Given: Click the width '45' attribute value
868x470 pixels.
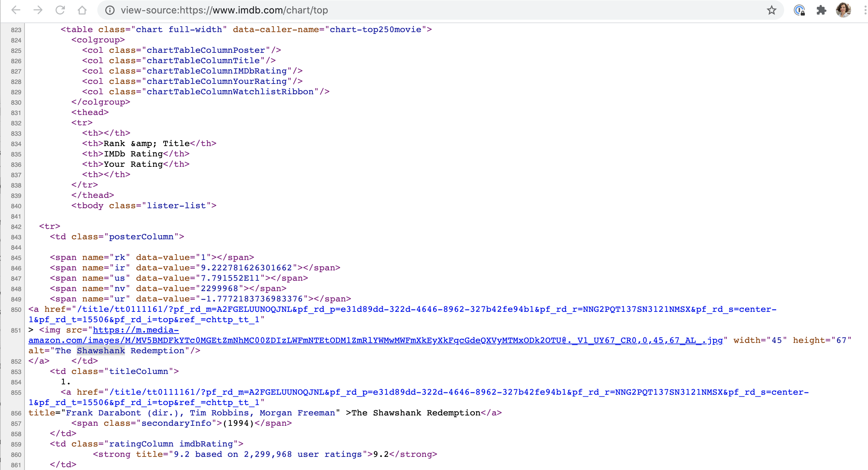Looking at the screenshot, I should (777, 340).
